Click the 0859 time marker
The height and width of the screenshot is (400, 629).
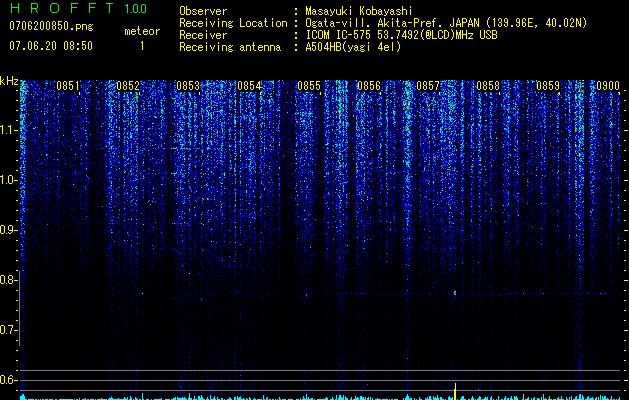point(548,86)
